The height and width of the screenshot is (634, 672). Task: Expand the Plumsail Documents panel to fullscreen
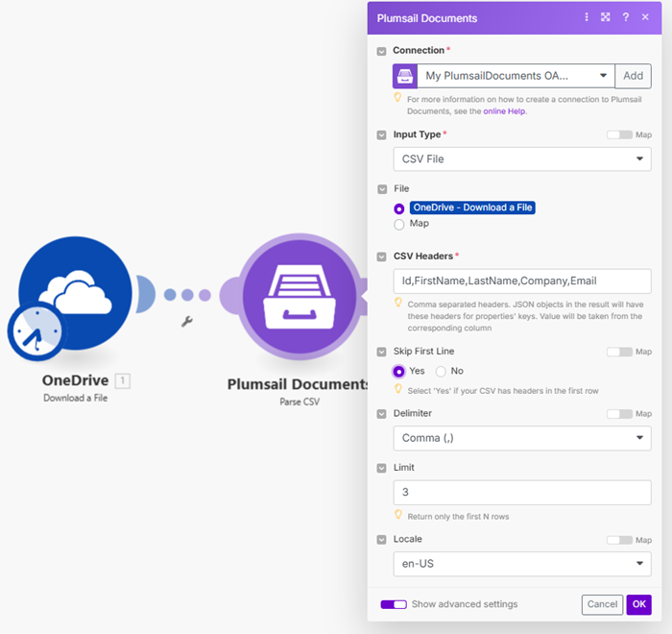click(605, 17)
